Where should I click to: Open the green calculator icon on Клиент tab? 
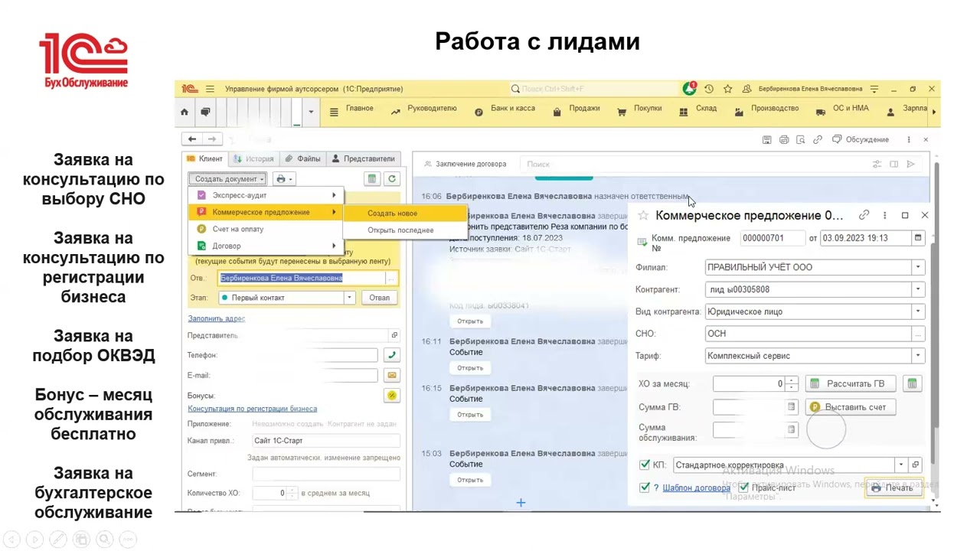[x=372, y=179]
